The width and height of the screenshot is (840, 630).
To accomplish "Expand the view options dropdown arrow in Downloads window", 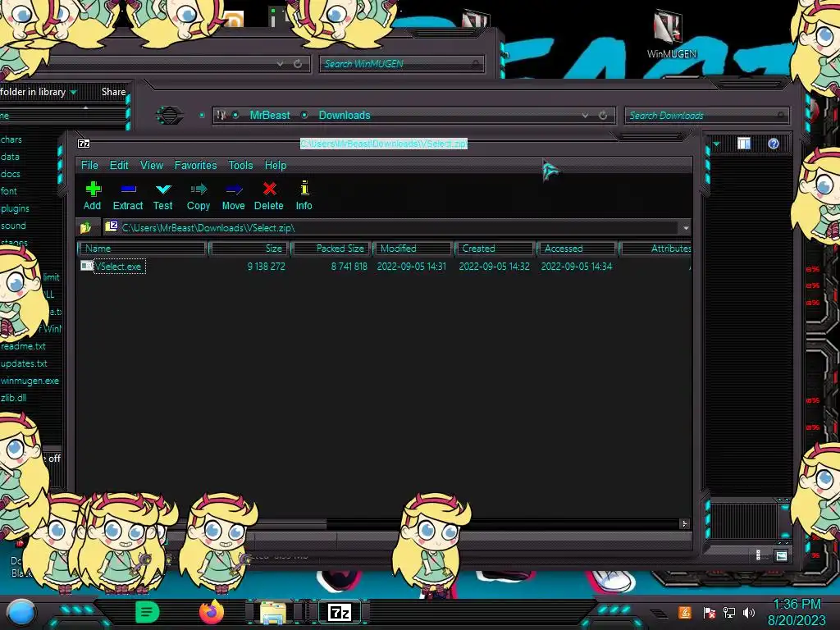I will [x=716, y=144].
